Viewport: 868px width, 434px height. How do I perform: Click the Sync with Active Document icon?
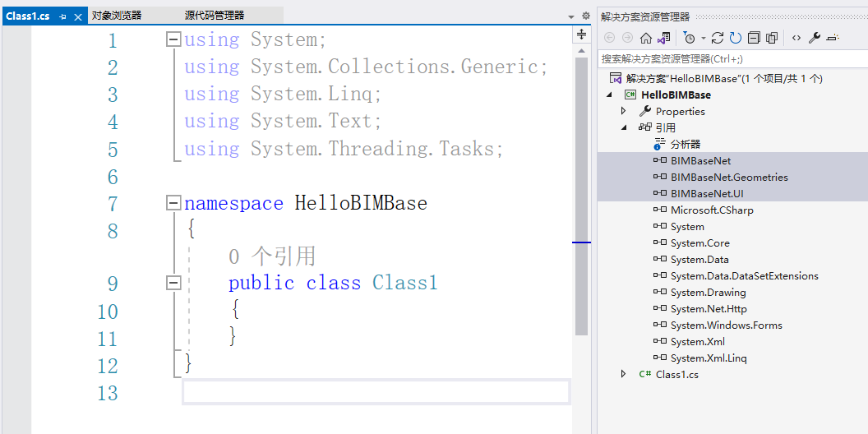click(x=718, y=38)
